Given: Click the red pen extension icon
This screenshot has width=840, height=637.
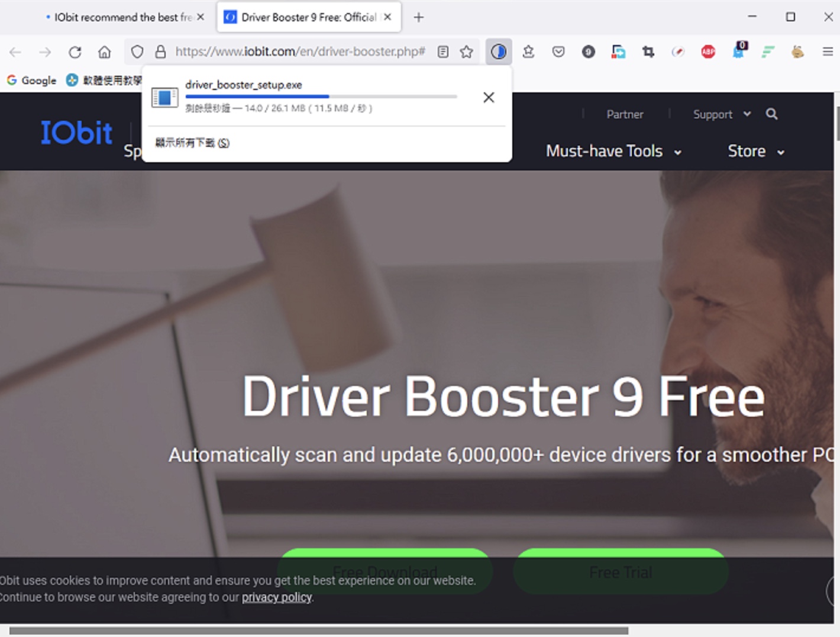Looking at the screenshot, I should (x=678, y=52).
